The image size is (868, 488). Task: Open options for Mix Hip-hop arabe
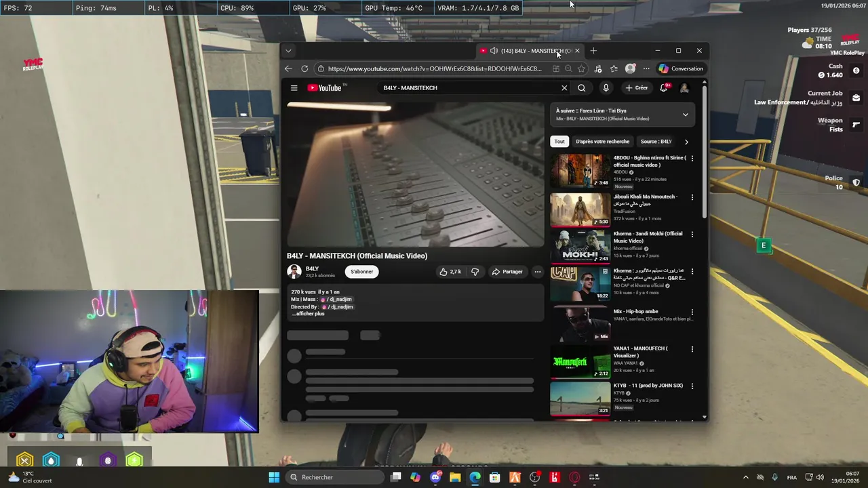[x=692, y=312]
